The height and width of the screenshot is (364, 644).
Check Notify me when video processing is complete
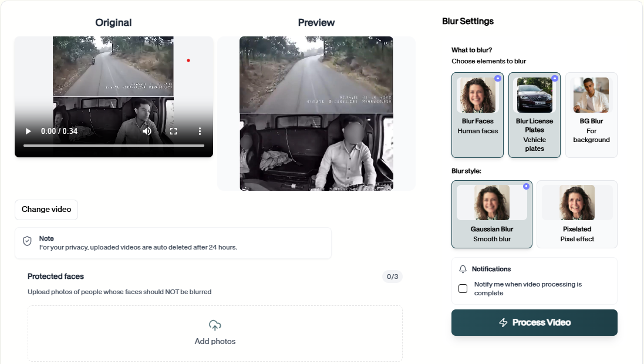[463, 288]
